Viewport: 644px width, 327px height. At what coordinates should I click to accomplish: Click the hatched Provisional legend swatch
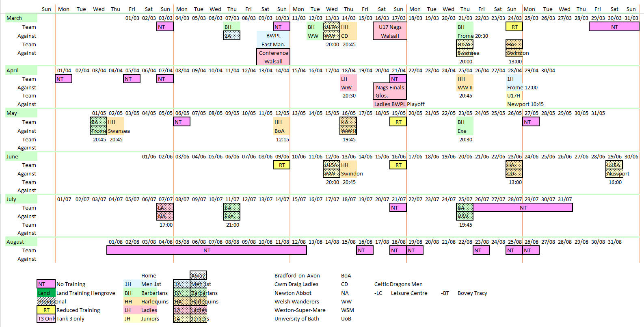[x=46, y=302]
